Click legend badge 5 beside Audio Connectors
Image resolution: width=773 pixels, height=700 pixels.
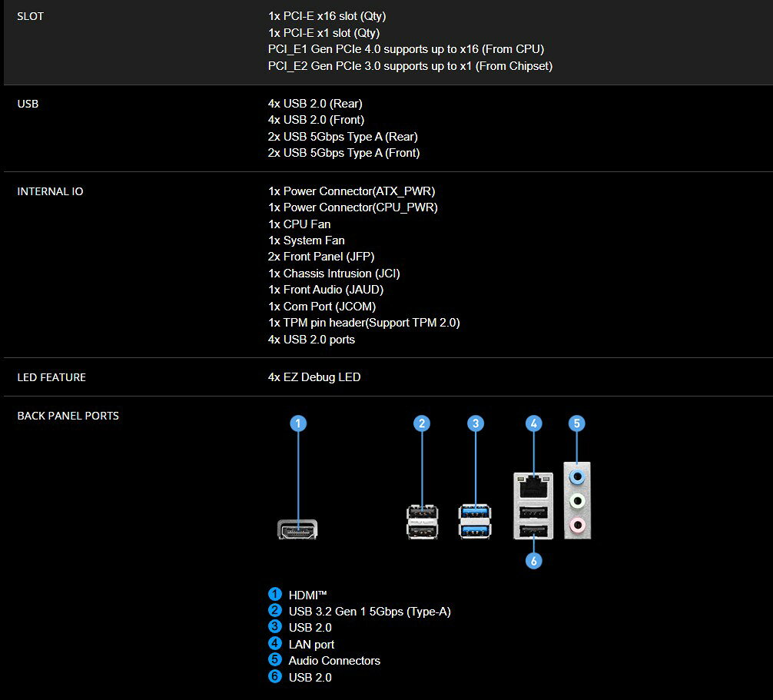pos(274,659)
